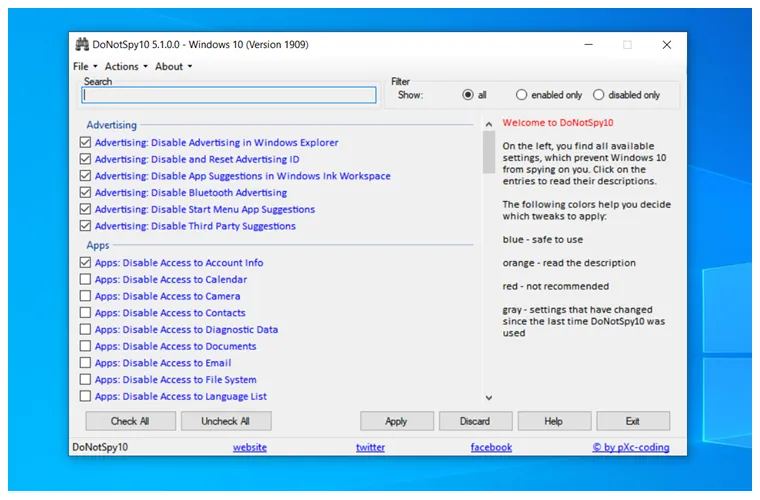The width and height of the screenshot is (760, 500).
Task: Open the Actions menu
Action: pos(126,66)
